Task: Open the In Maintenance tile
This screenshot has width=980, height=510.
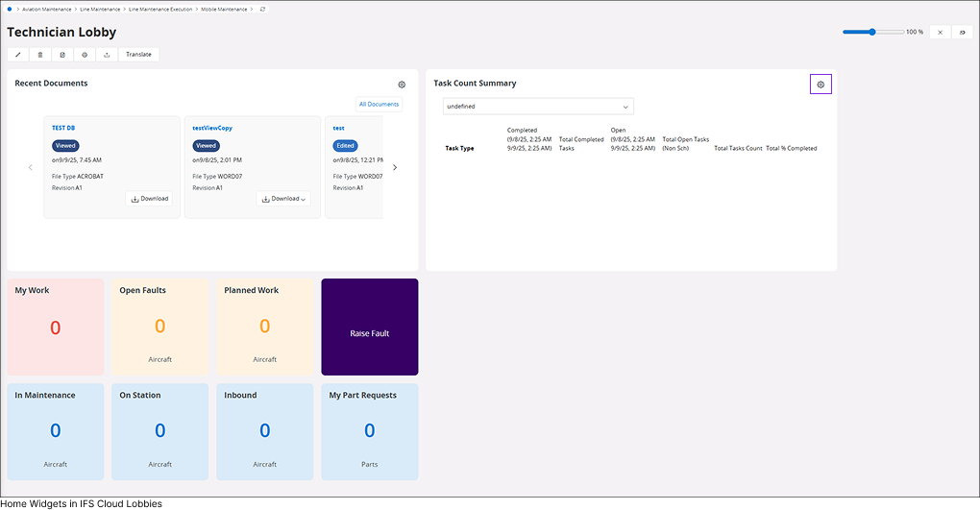Action: [x=56, y=432]
